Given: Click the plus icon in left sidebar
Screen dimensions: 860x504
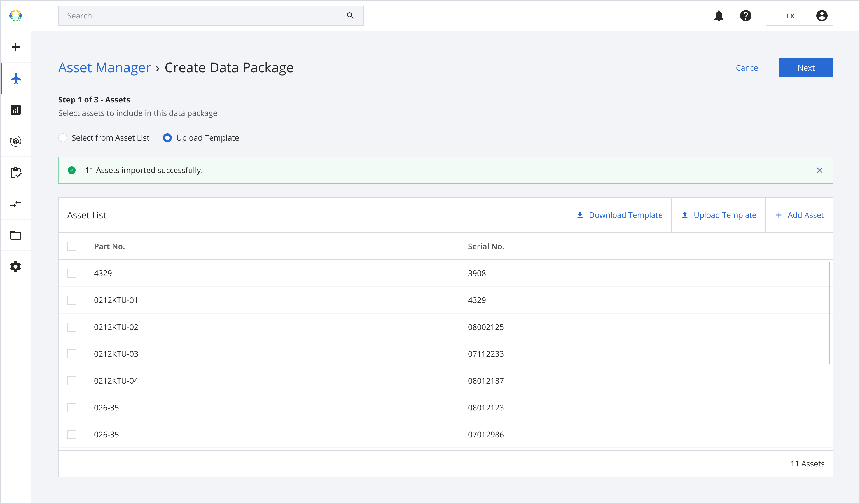Looking at the screenshot, I should click(16, 47).
